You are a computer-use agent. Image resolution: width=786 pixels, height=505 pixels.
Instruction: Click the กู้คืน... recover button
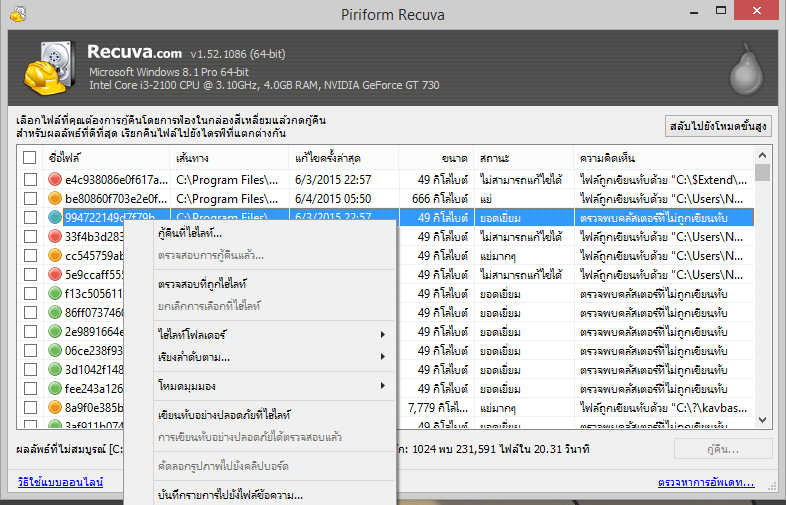723,449
